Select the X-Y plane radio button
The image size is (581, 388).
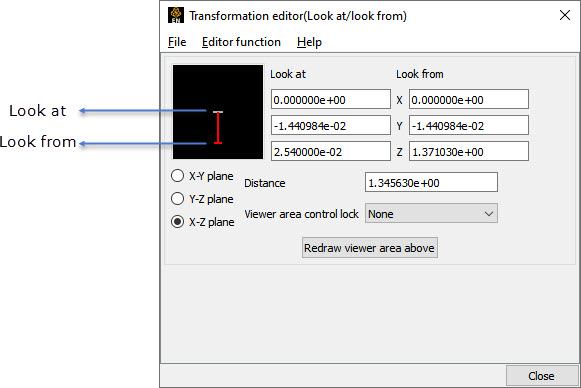click(x=177, y=176)
